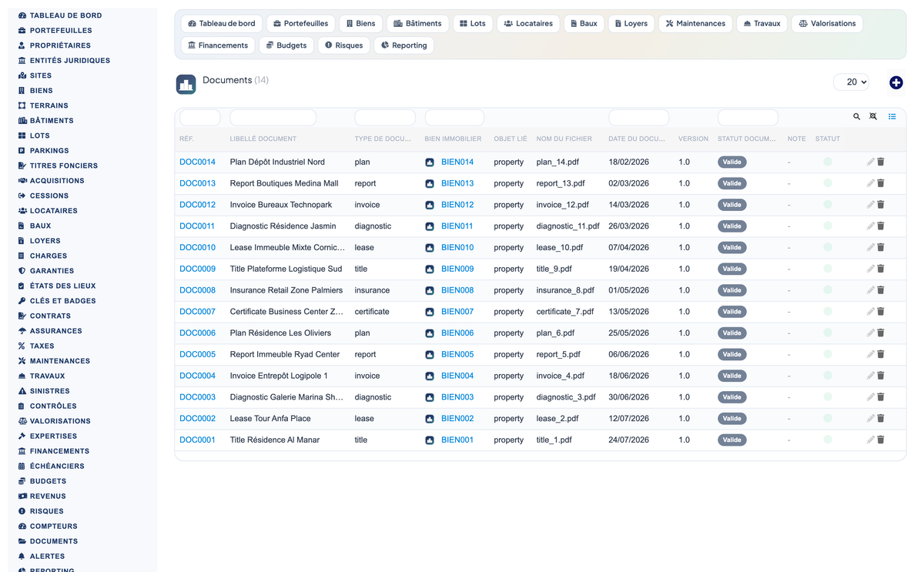
Task: Open Tableau de bord tab
Action: (222, 24)
